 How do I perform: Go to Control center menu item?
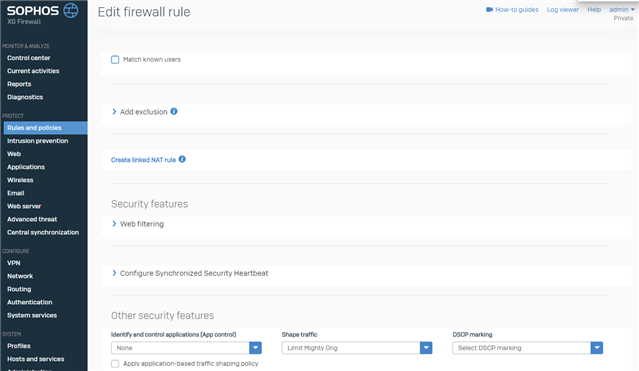point(29,58)
